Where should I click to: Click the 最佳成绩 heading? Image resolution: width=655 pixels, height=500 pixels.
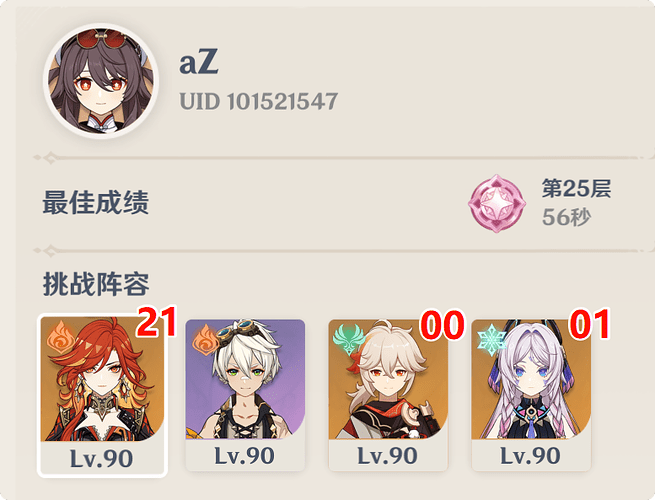point(96,203)
